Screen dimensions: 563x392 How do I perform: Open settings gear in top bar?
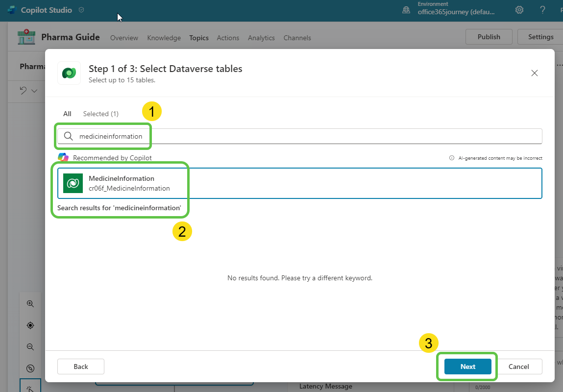tap(519, 10)
